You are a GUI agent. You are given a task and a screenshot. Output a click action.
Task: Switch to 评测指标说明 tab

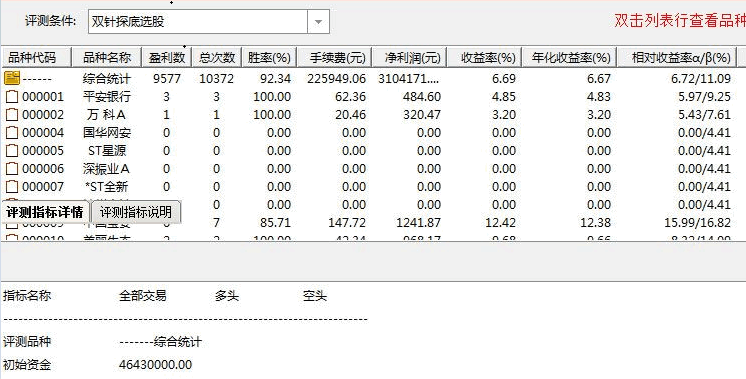click(136, 212)
